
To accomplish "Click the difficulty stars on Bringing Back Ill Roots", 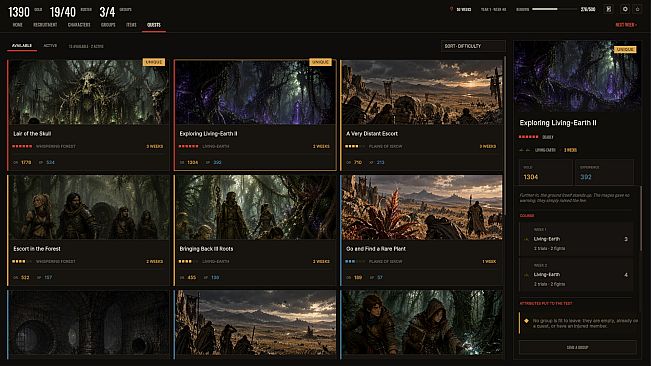I will pos(188,261).
